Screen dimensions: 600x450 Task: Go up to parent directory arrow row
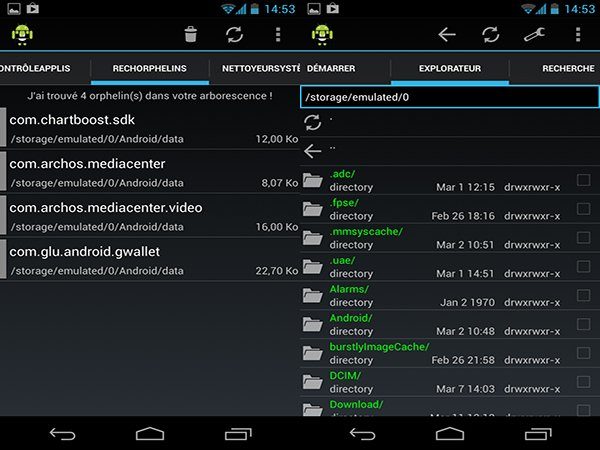[x=313, y=151]
